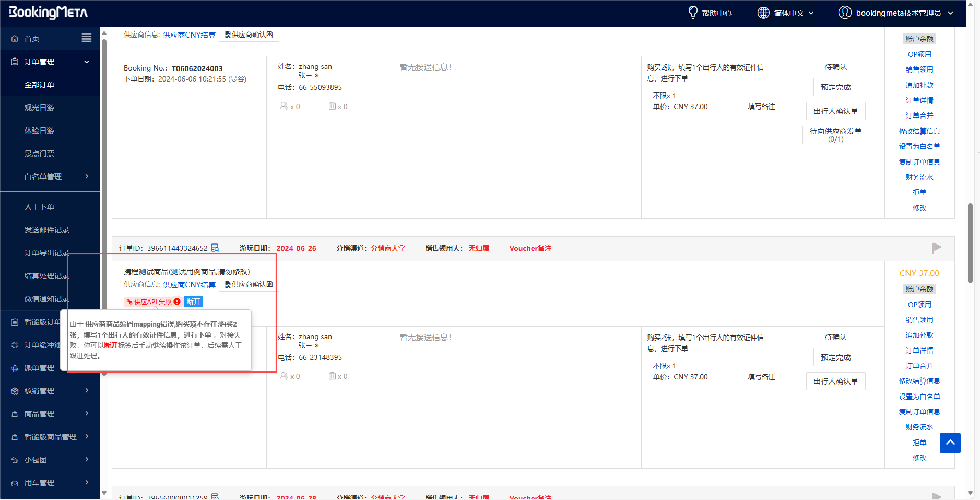Click 预定完成 button for Booking T06062024003
Image resolution: width=980 pixels, height=500 pixels.
click(835, 87)
